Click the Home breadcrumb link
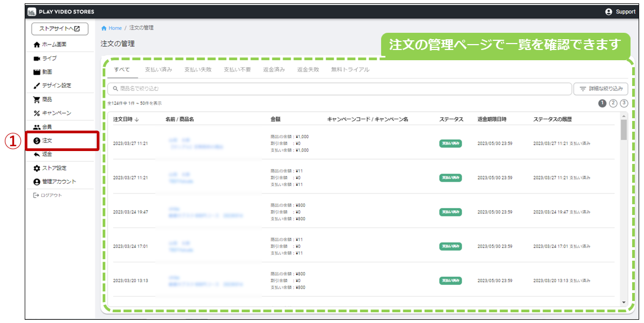This screenshot has width=644, height=323. [115, 28]
